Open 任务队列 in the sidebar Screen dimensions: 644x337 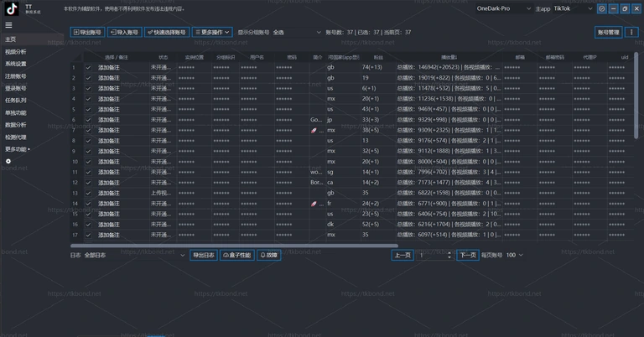[x=16, y=101]
